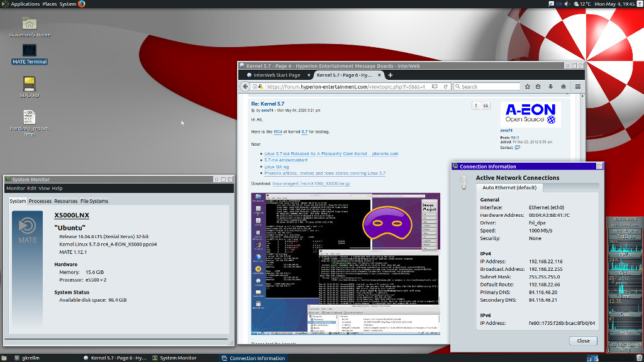Select the hardinfo_report.html desktop file
This screenshot has width=644, height=362.
[x=30, y=123]
